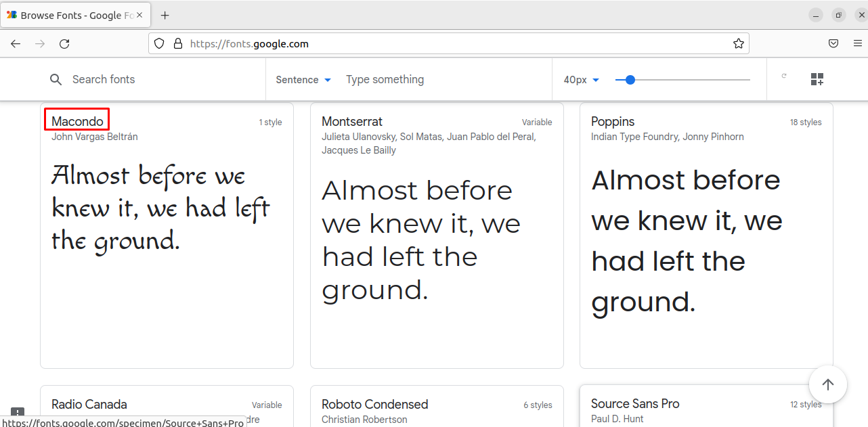Image resolution: width=868 pixels, height=427 pixels.
Task: Reload the page with the reload icon
Action: click(64, 43)
